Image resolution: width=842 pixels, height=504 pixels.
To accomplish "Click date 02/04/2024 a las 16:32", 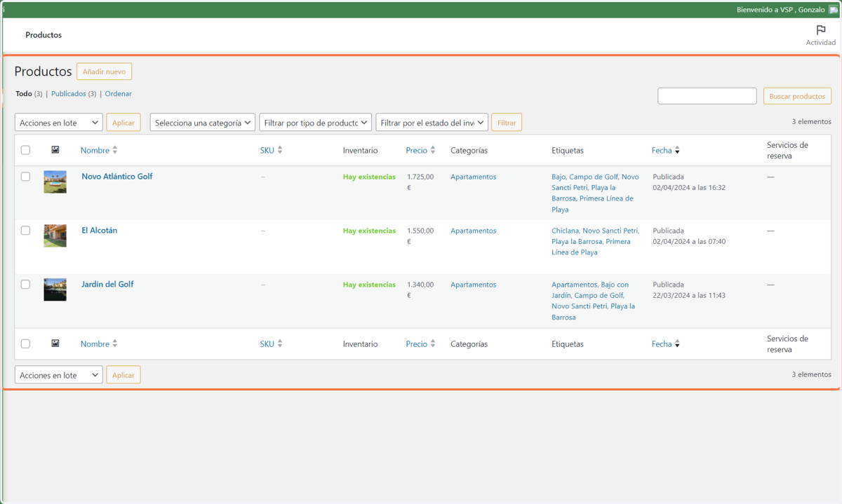I will 689,188.
